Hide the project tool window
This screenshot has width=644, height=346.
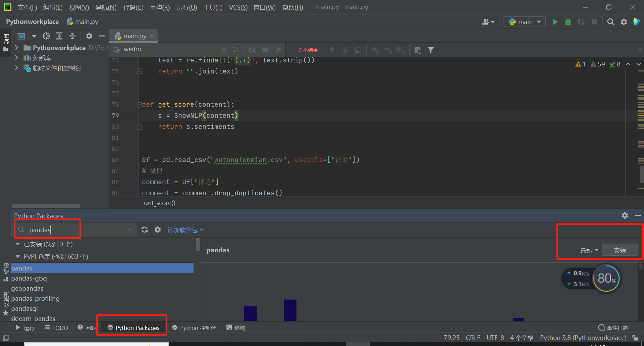102,36
